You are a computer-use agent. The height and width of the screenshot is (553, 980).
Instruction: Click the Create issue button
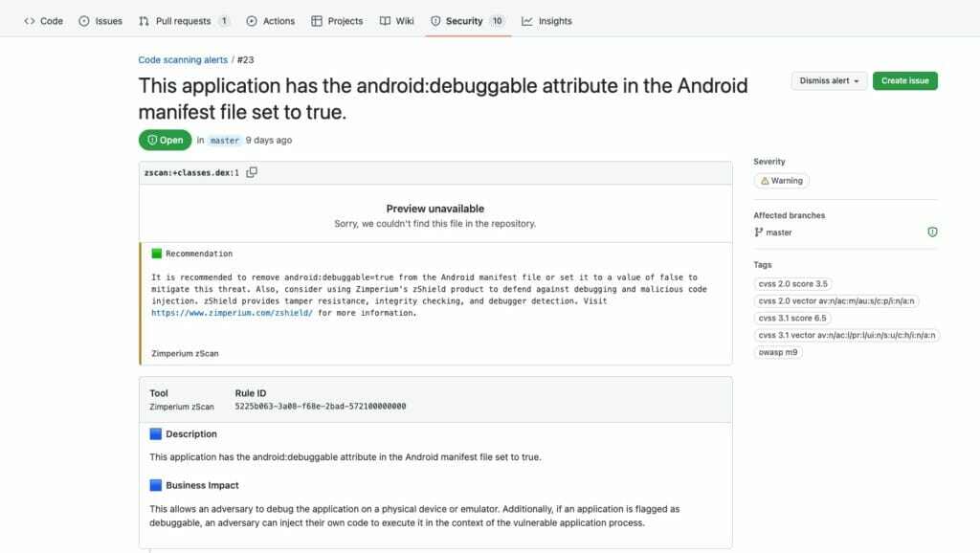point(905,80)
